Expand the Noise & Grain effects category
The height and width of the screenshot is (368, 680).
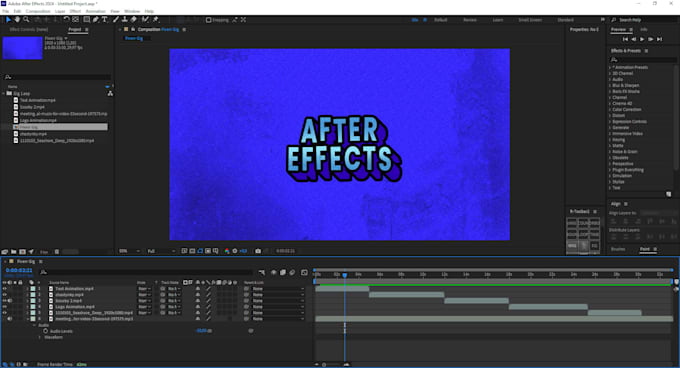tap(610, 152)
